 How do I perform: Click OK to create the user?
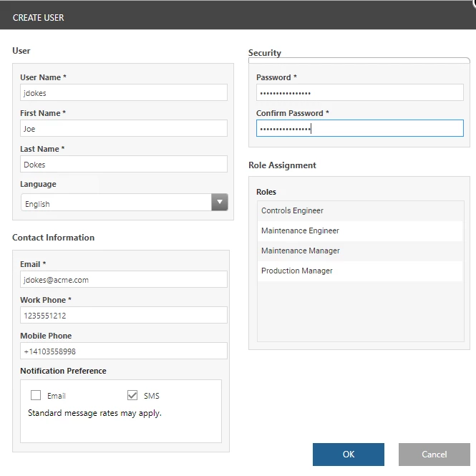point(349,455)
